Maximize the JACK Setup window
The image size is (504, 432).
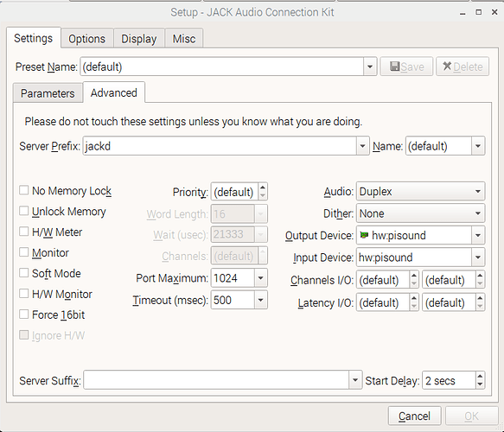click(479, 12)
